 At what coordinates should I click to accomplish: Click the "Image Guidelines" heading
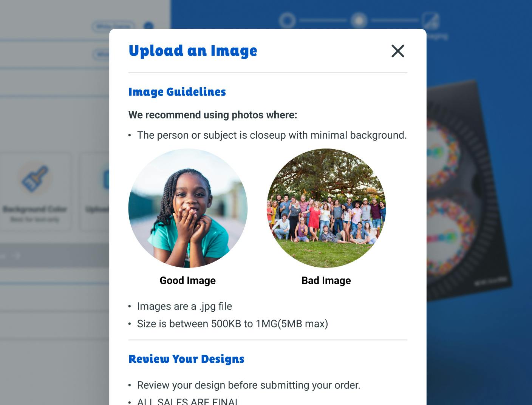(177, 92)
